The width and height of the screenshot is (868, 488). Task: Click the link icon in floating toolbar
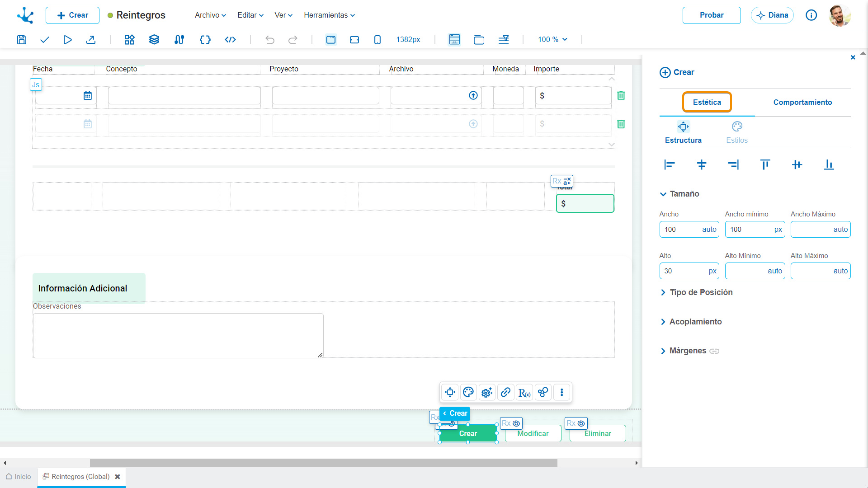coord(505,392)
